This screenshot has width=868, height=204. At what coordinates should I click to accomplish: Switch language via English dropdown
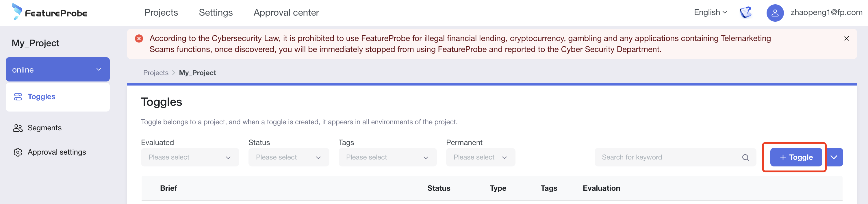(710, 12)
